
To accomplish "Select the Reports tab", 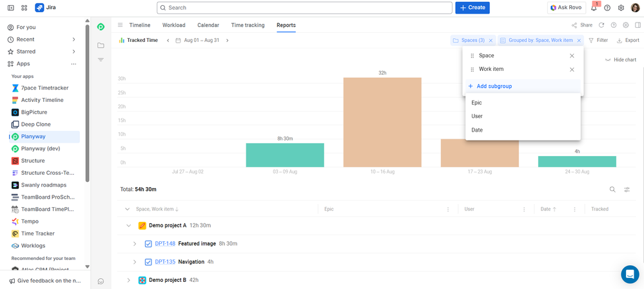I will (x=286, y=25).
